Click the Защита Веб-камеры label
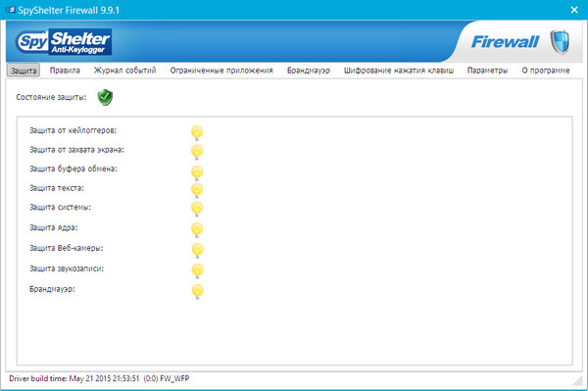The height and width of the screenshot is (391, 588). pos(67,248)
